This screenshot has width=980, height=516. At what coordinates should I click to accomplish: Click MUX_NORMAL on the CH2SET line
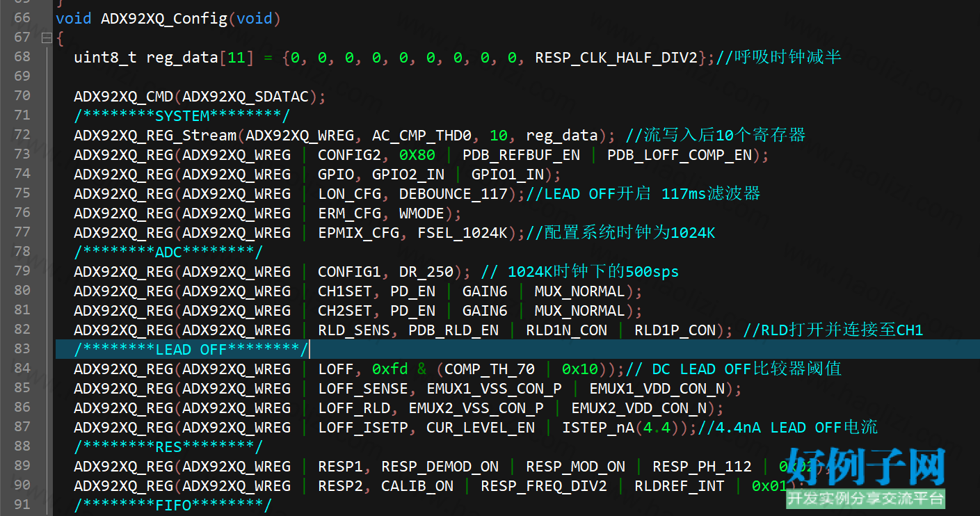(x=580, y=310)
